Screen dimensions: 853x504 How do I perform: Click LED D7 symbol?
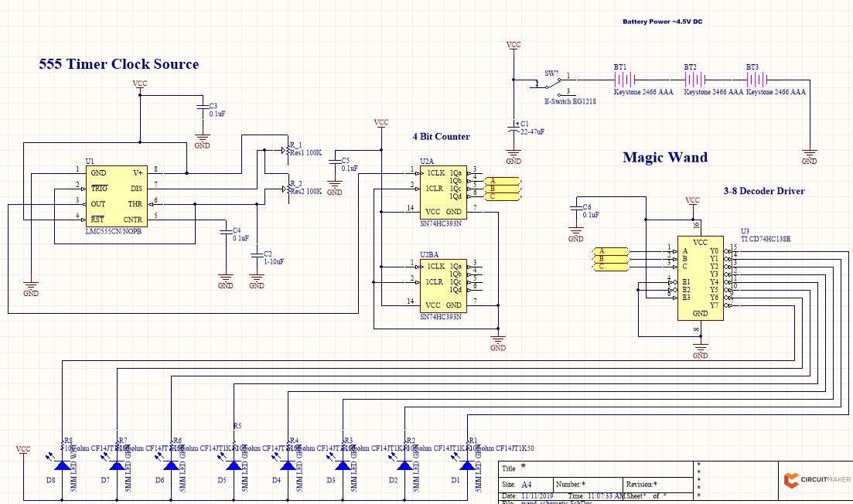117,465
